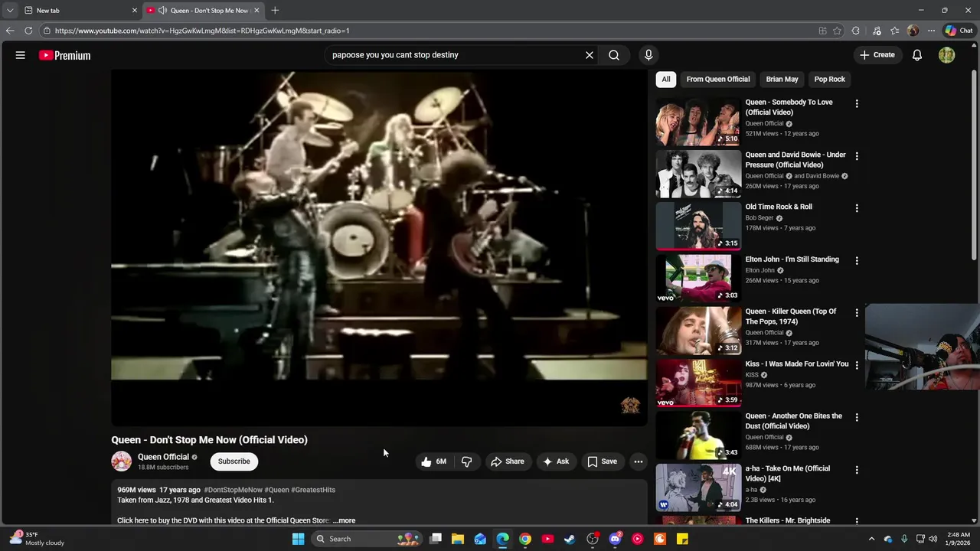Open the Edge profile picture
Image resolution: width=980 pixels, height=551 pixels.
tap(913, 31)
